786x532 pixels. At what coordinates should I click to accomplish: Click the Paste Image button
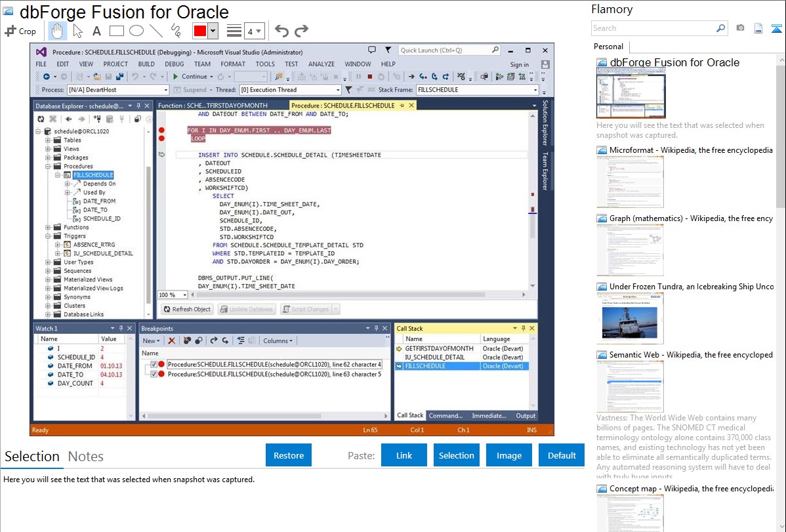[x=508, y=455]
